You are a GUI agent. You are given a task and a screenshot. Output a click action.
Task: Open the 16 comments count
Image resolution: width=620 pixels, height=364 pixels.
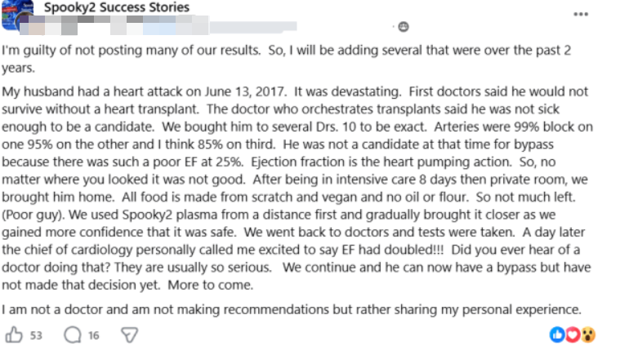coord(94,335)
